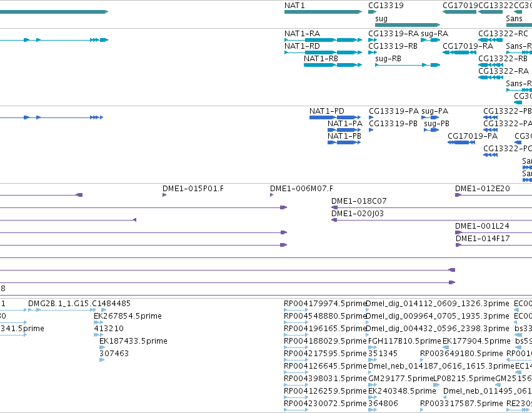This screenshot has height=413, width=532.
Task: Click the 364806 EST label
Action: point(383,404)
